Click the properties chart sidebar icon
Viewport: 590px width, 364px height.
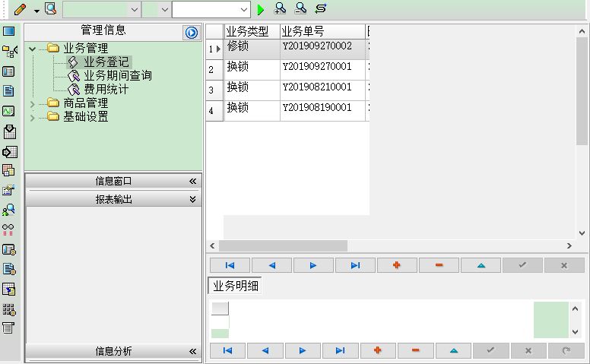point(8,190)
